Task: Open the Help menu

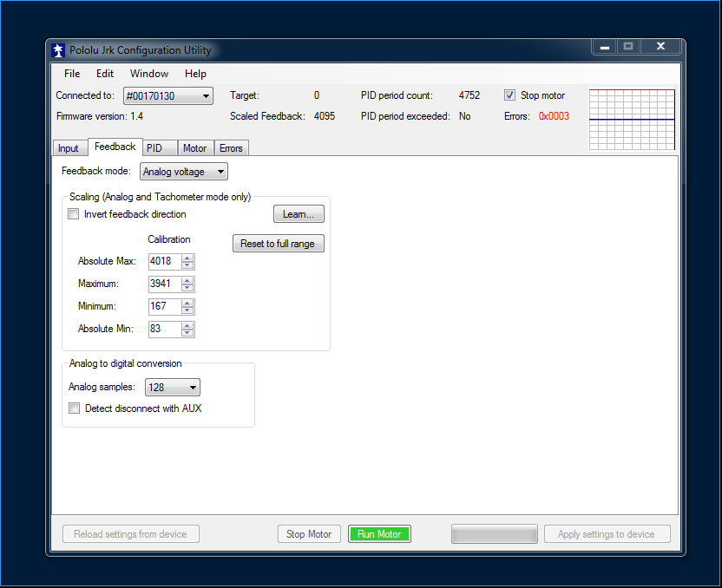Action: 195,74
